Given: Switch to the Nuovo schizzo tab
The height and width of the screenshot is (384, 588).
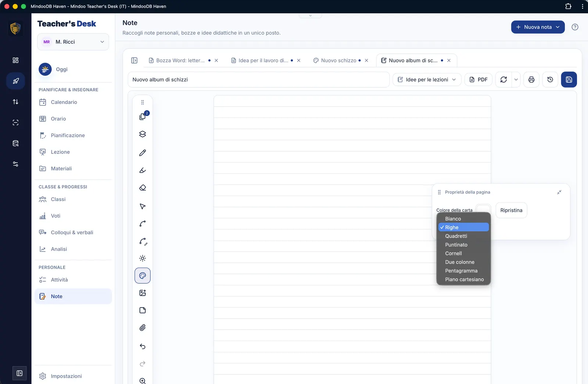Looking at the screenshot, I should (338, 61).
